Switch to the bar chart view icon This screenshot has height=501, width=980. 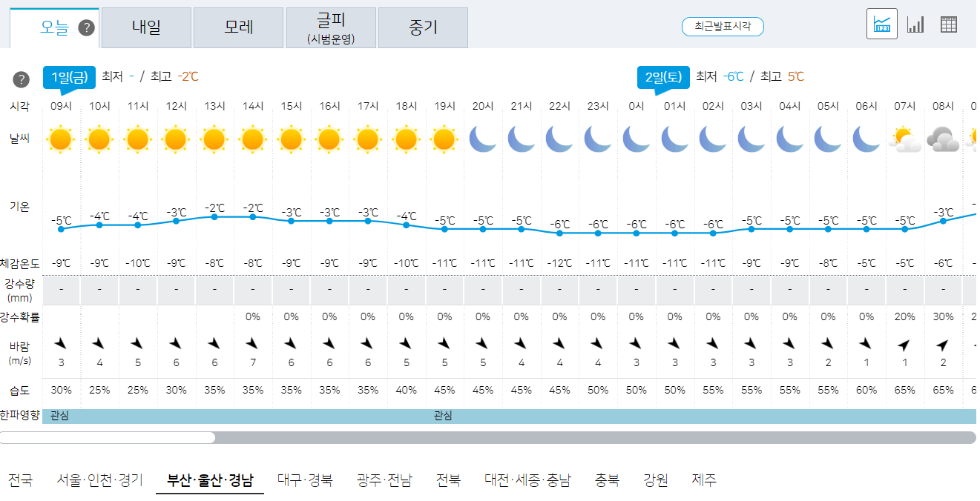coord(915,23)
